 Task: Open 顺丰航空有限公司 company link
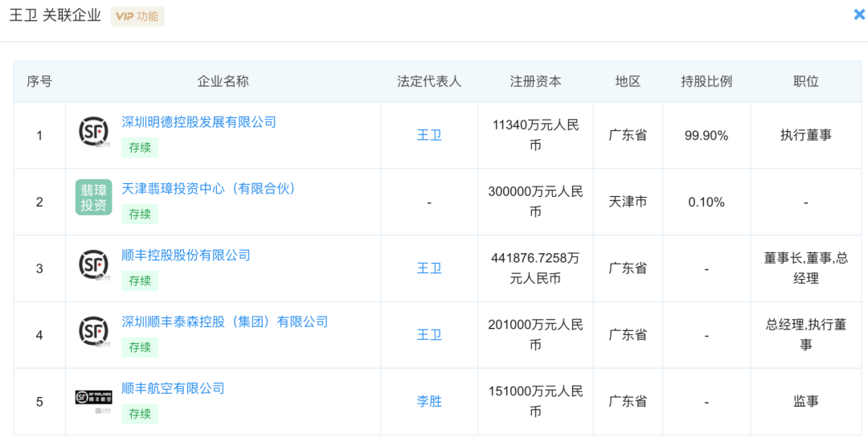(174, 387)
